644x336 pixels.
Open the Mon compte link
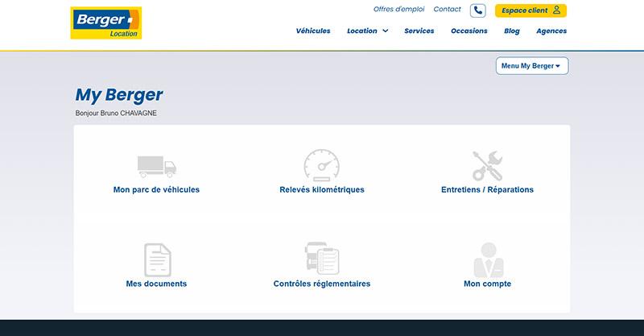coord(488,284)
